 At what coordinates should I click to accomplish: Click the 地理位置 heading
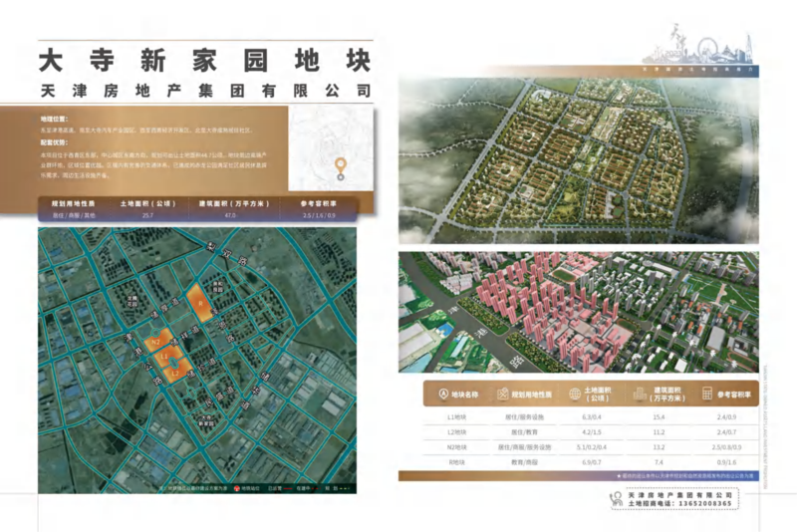click(x=54, y=119)
